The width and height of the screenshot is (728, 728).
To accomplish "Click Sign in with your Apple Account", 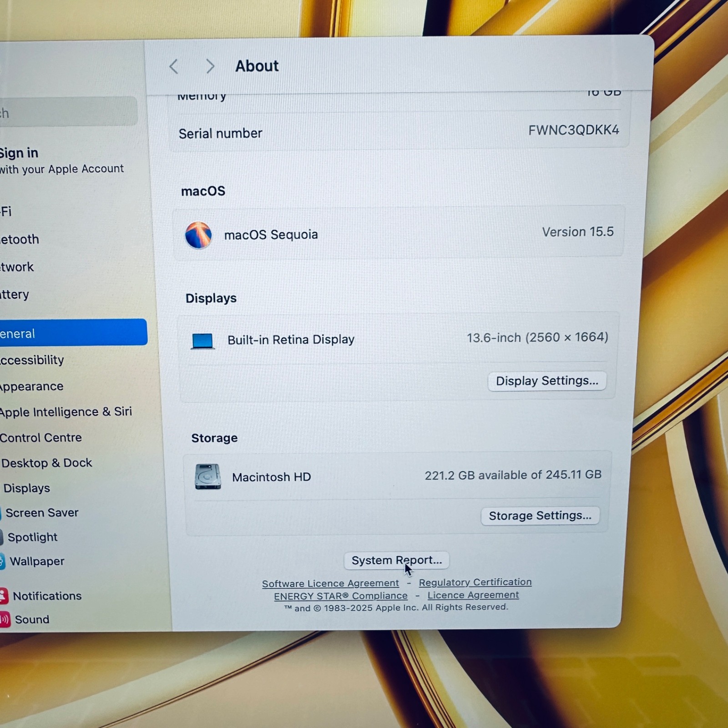I will pyautogui.click(x=62, y=161).
